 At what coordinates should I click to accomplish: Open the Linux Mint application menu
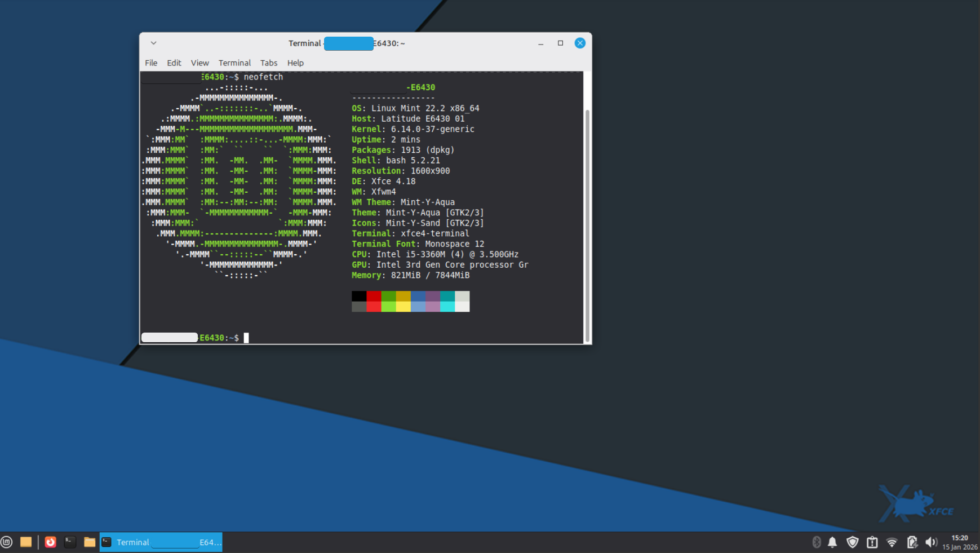(7, 542)
